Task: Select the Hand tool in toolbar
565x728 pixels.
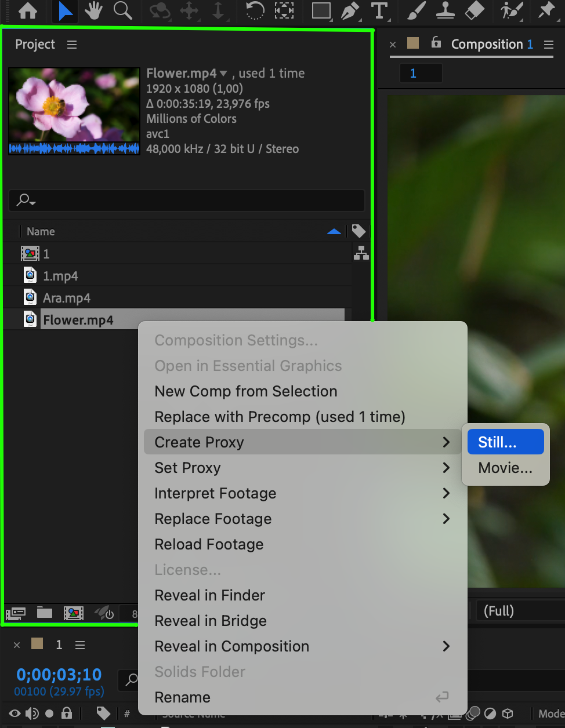Action: [x=93, y=10]
